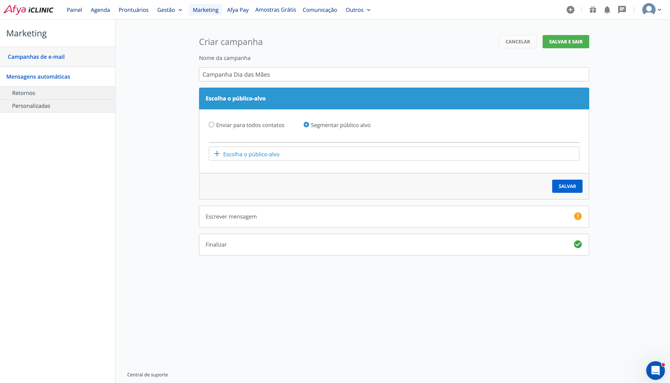Image resolution: width=670 pixels, height=383 pixels.
Task: Open the plus add icon in header
Action: [570, 10]
